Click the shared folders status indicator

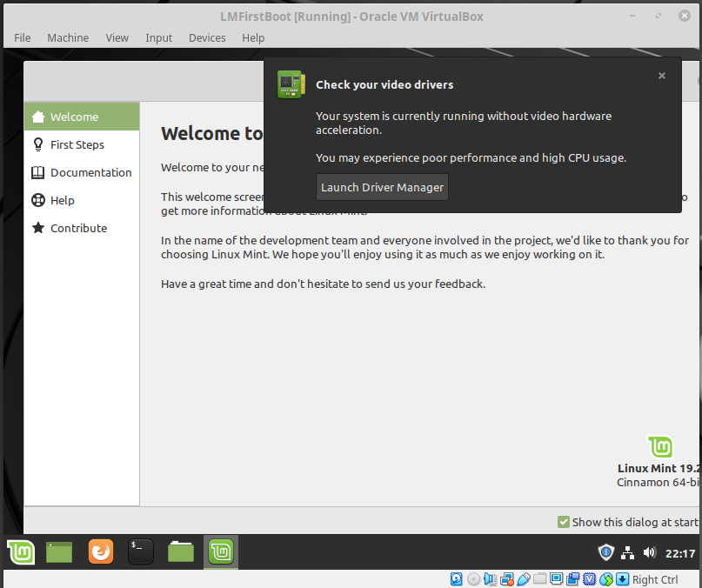[540, 579]
